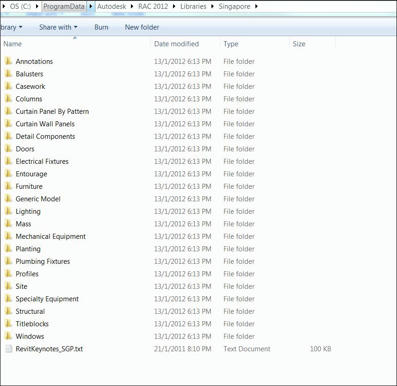397x386 pixels.
Task: Click the Lighting folder icon
Action: coord(8,211)
